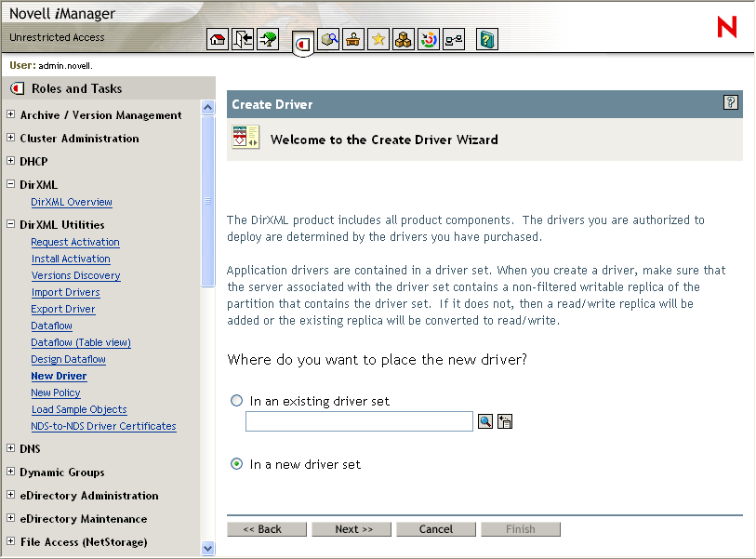Expand Archive / Version Management
The height and width of the screenshot is (559, 756).
8,115
